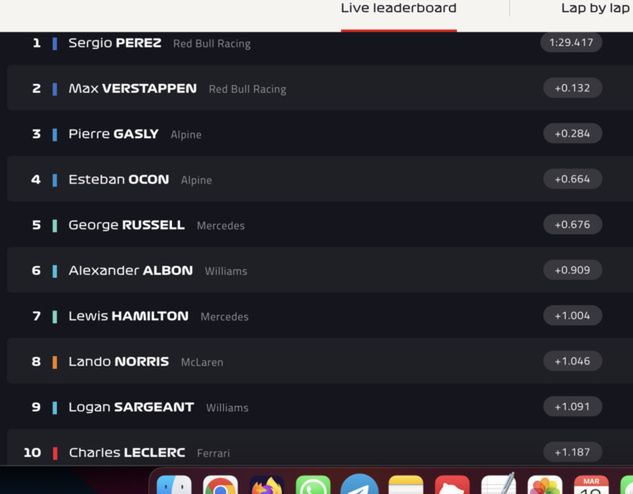
Task: Open Finder from the dock
Action: coord(174,485)
